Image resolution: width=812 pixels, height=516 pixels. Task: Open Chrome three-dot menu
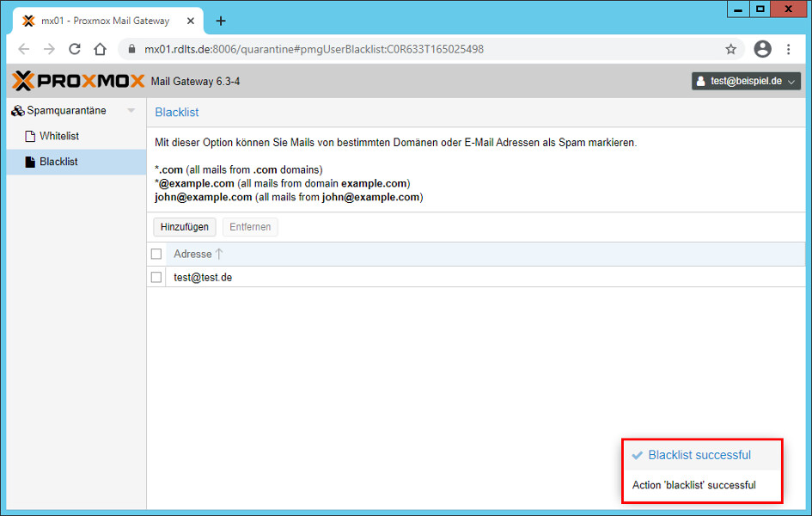tap(788, 49)
